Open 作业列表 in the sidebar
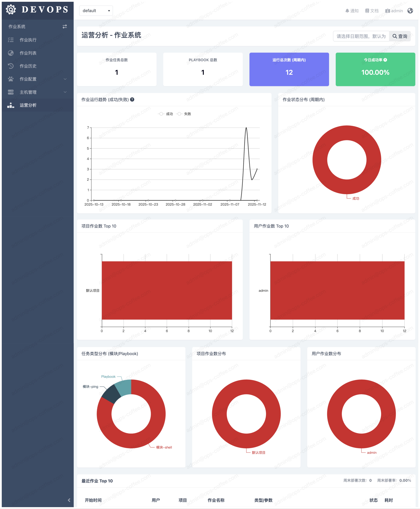Image resolution: width=420 pixels, height=509 pixels. pos(28,53)
